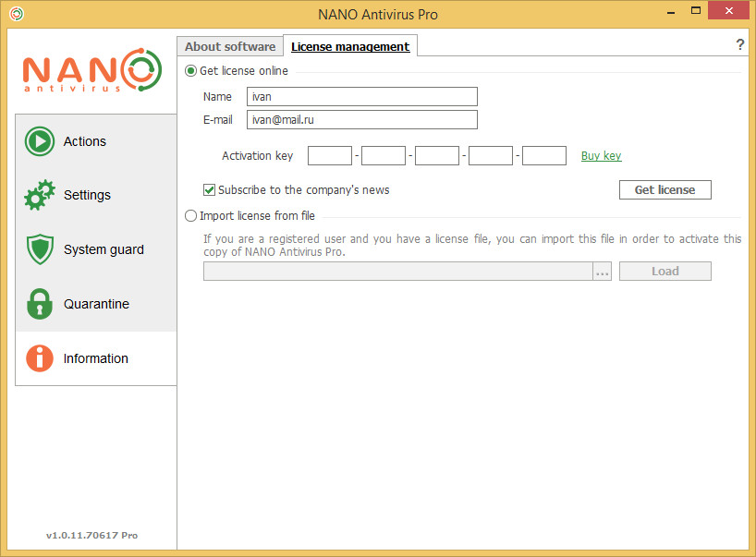Click the Load button
Screen dimensions: 756x557
coord(665,272)
